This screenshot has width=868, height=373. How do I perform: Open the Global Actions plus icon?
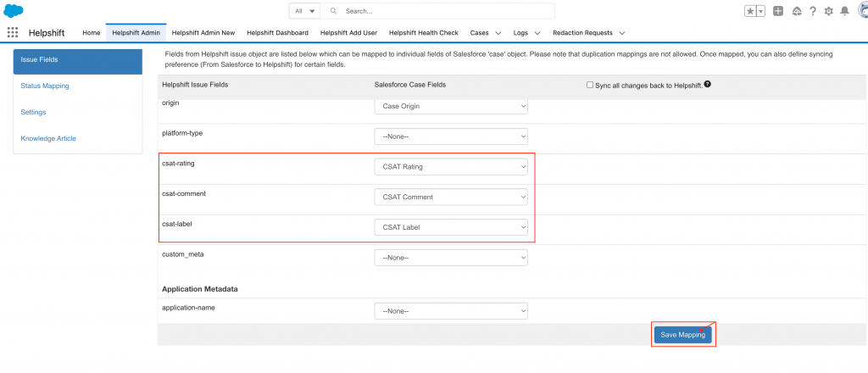point(778,11)
